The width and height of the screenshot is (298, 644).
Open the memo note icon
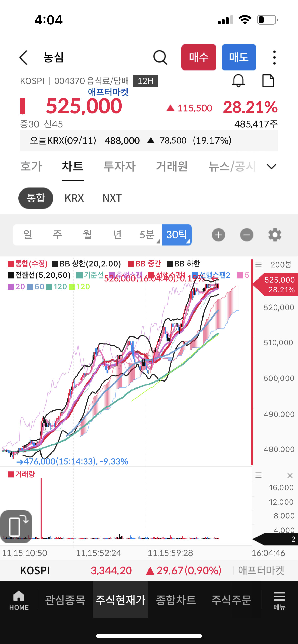(x=268, y=81)
